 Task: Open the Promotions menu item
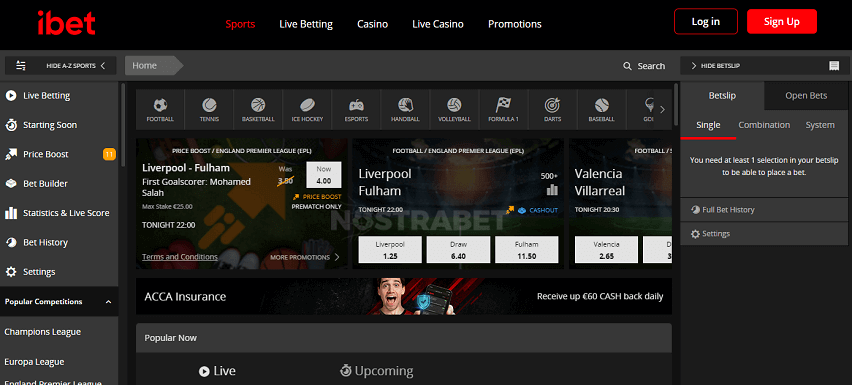point(515,24)
